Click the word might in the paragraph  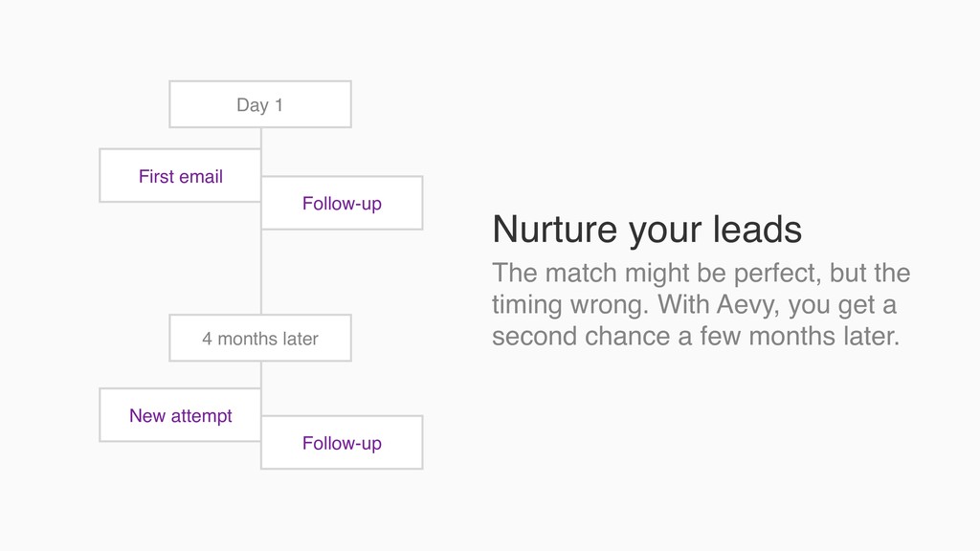[x=655, y=275]
